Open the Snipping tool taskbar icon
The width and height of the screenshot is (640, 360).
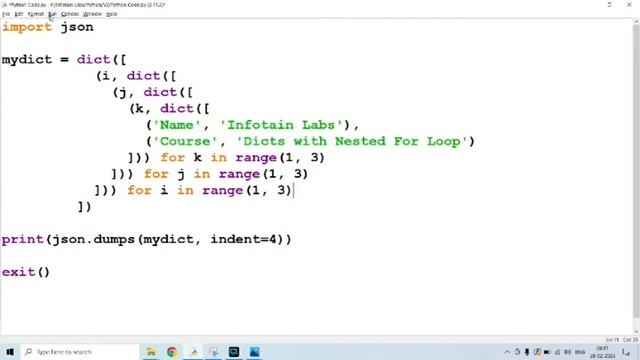[213, 352]
